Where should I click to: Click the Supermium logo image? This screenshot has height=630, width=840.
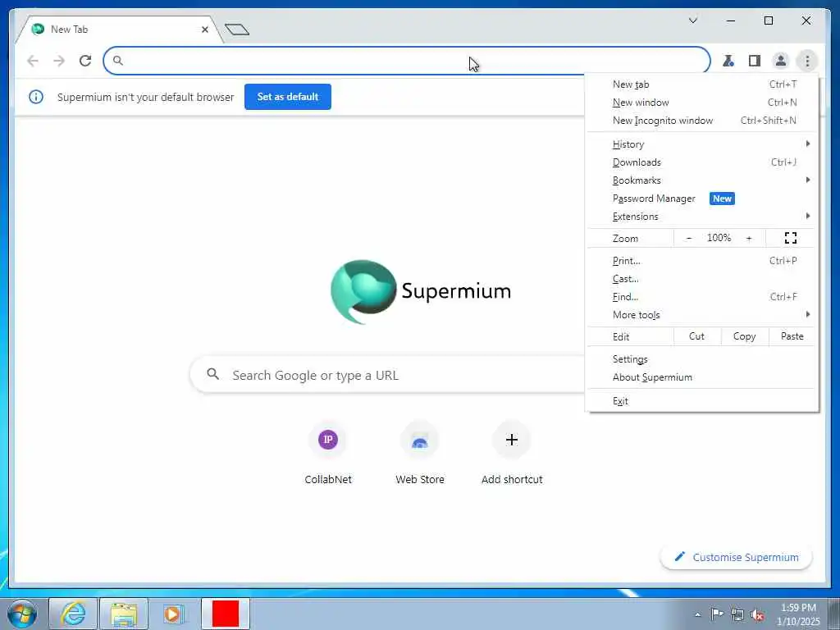[x=421, y=292]
